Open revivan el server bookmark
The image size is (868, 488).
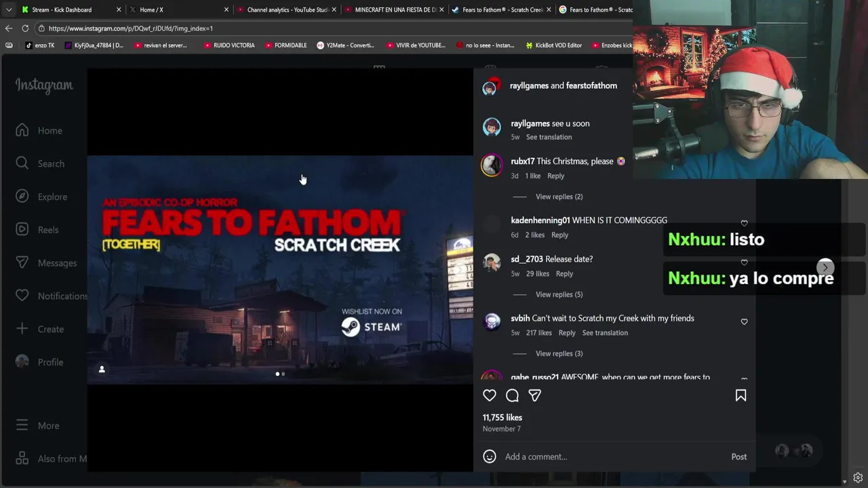pyautogui.click(x=160, y=45)
